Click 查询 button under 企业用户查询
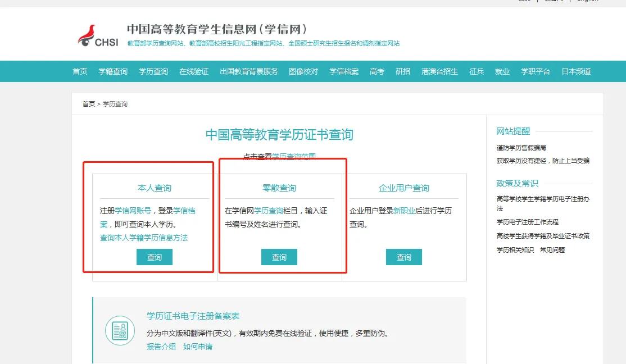626x364 pixels. [403, 257]
